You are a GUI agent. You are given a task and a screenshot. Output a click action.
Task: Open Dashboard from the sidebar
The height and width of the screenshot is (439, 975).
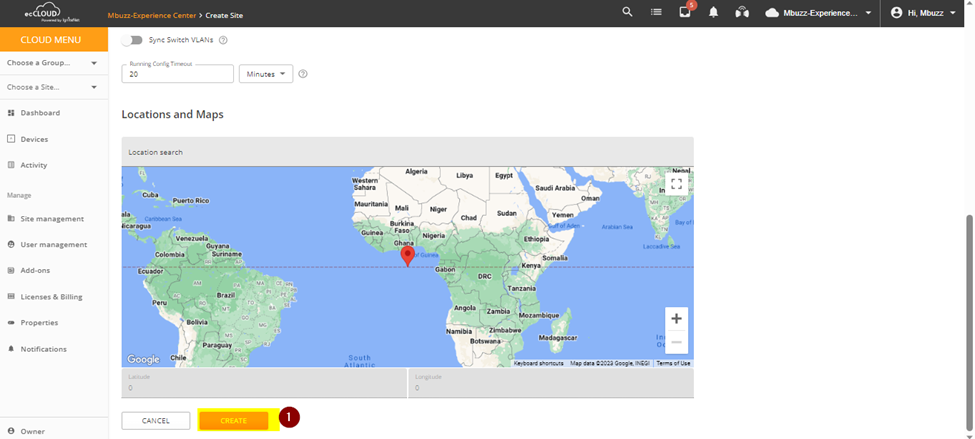tap(40, 113)
